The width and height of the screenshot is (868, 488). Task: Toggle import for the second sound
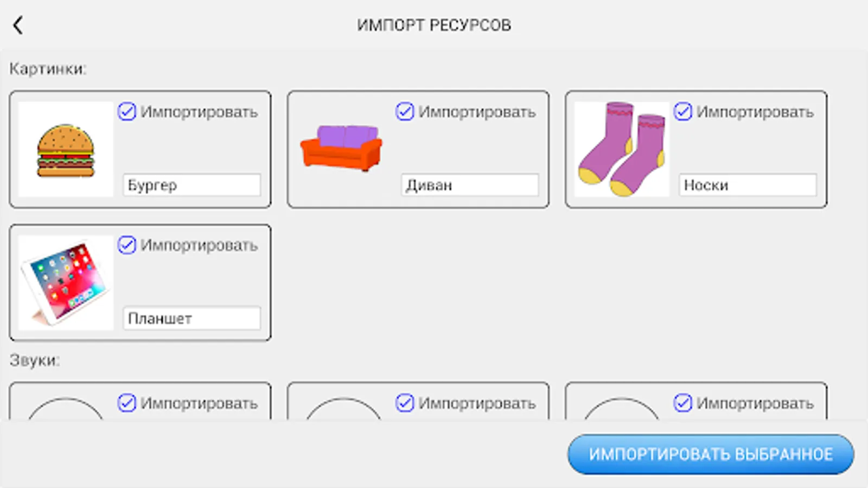pyautogui.click(x=405, y=403)
